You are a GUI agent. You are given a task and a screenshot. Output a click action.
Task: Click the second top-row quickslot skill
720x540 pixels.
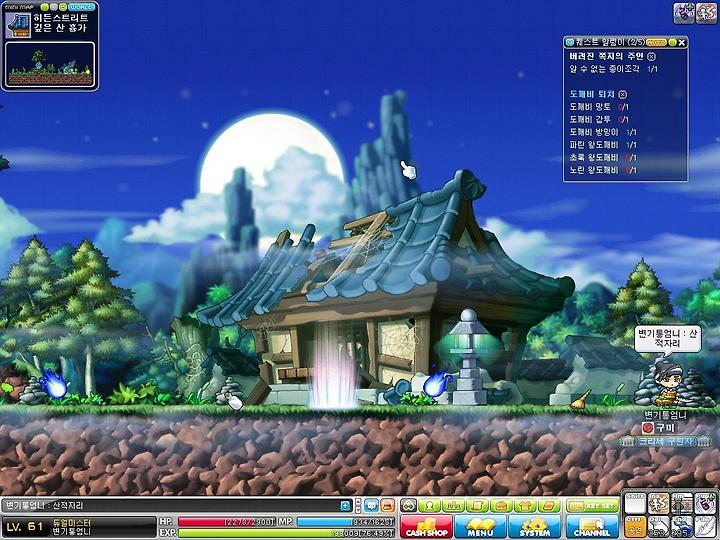(x=658, y=504)
